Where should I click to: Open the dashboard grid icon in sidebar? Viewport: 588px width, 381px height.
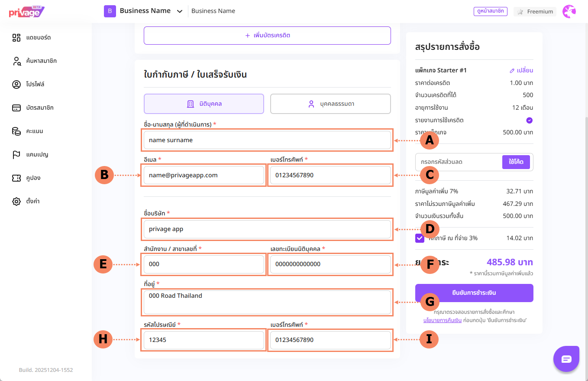pos(16,38)
